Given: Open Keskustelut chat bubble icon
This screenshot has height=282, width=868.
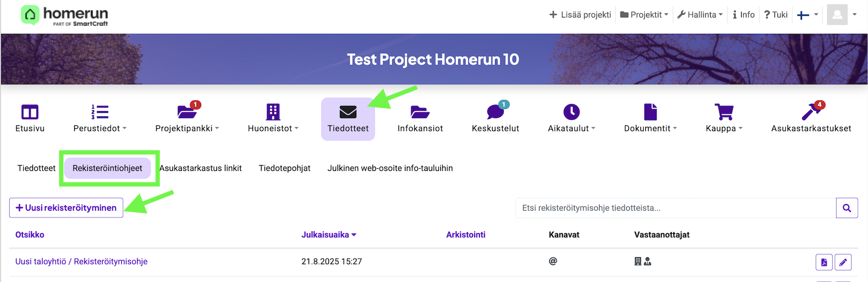Looking at the screenshot, I should (x=495, y=112).
